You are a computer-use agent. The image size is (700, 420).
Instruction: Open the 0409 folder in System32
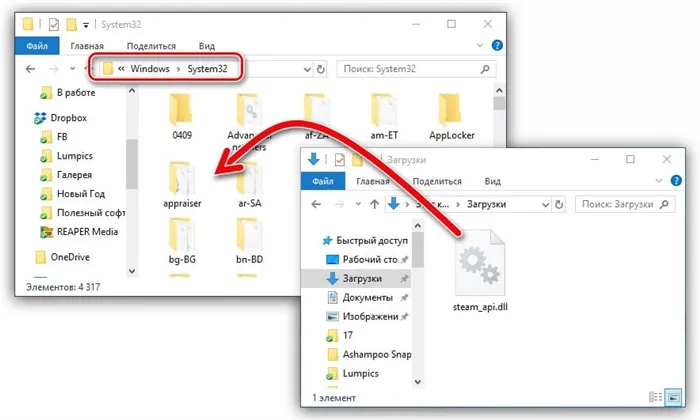[181, 116]
